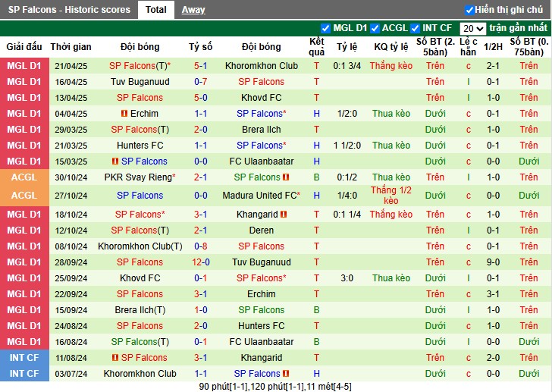Open Brera Ilch(T) team on 15/09/24

tap(140, 310)
